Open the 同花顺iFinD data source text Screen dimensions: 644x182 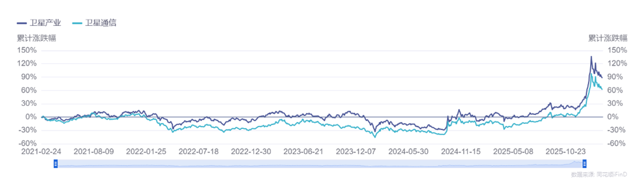tap(611, 175)
